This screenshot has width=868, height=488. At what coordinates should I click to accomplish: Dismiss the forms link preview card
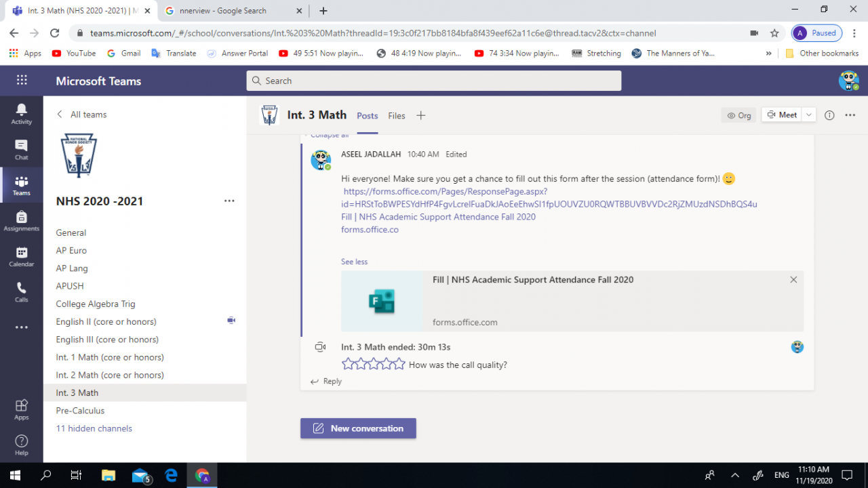(793, 279)
